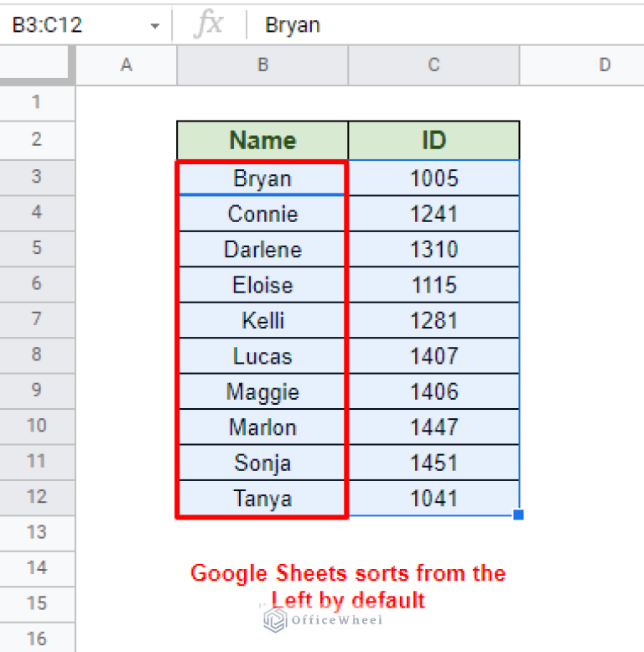Image resolution: width=644 pixels, height=652 pixels.
Task: Click the ID header cell
Action: point(434,140)
